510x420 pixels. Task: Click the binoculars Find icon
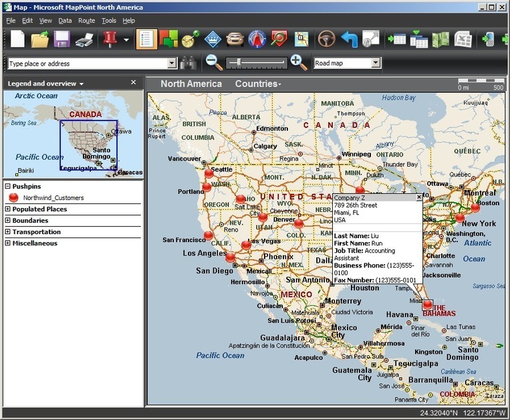189,63
